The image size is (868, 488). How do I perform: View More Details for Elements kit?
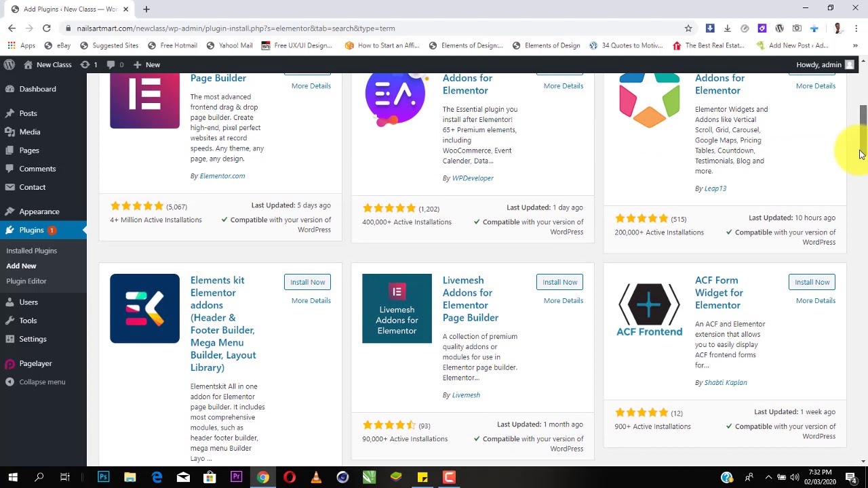click(311, 300)
